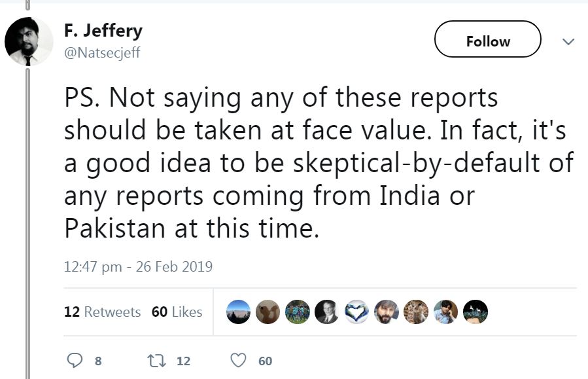Click the brown camel liker avatar
Viewport: 588px width, 379px height.
[x=268, y=312]
